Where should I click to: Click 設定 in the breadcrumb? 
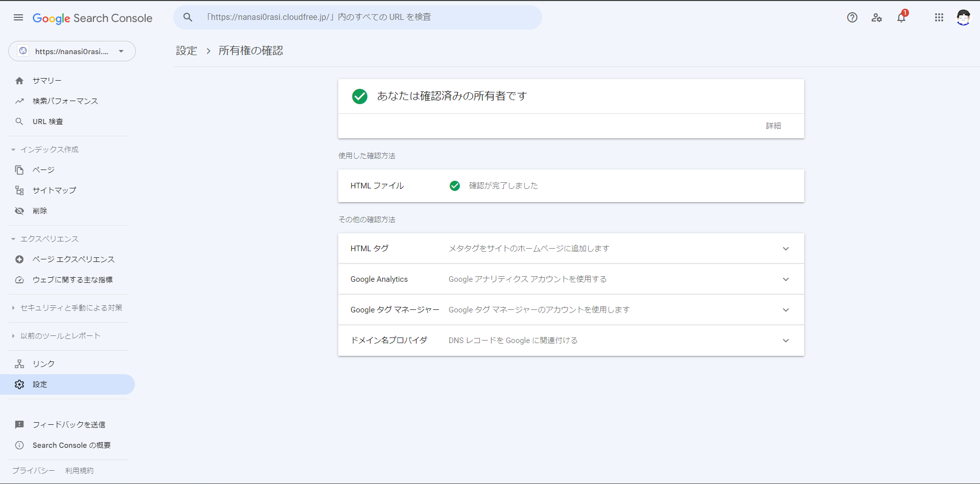coord(186,51)
